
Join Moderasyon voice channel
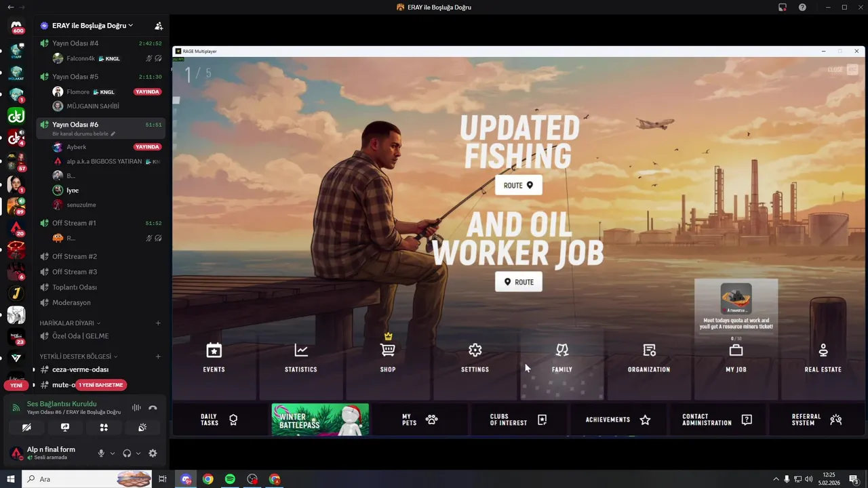(x=101, y=302)
